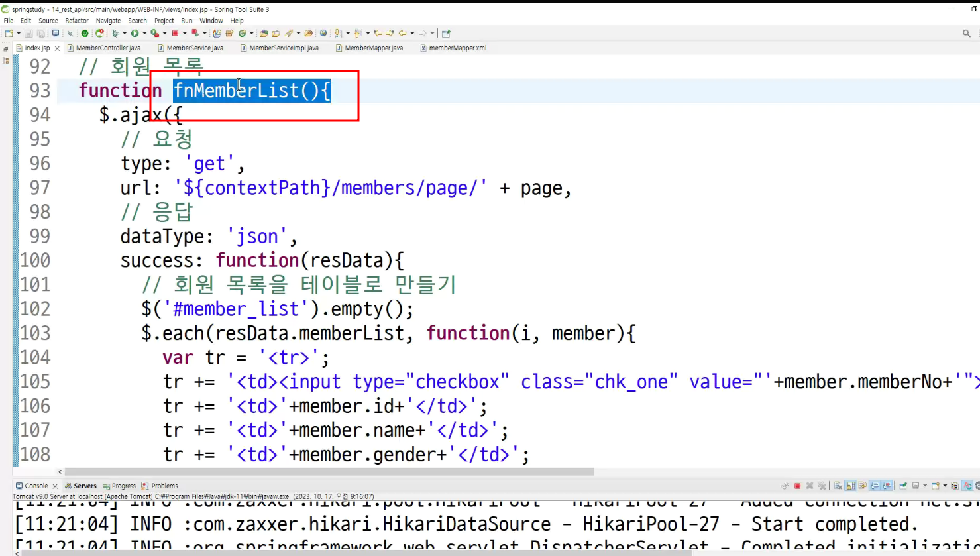This screenshot has width=980, height=556.
Task: Open the File menu
Action: pos(9,21)
